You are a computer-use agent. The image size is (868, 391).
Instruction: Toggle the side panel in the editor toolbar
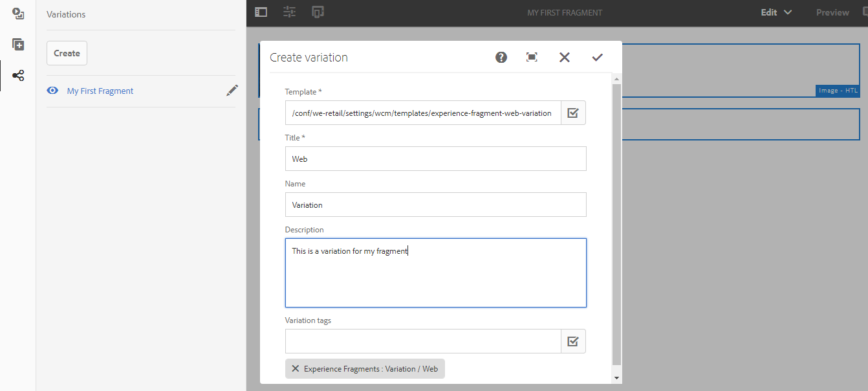pos(261,12)
